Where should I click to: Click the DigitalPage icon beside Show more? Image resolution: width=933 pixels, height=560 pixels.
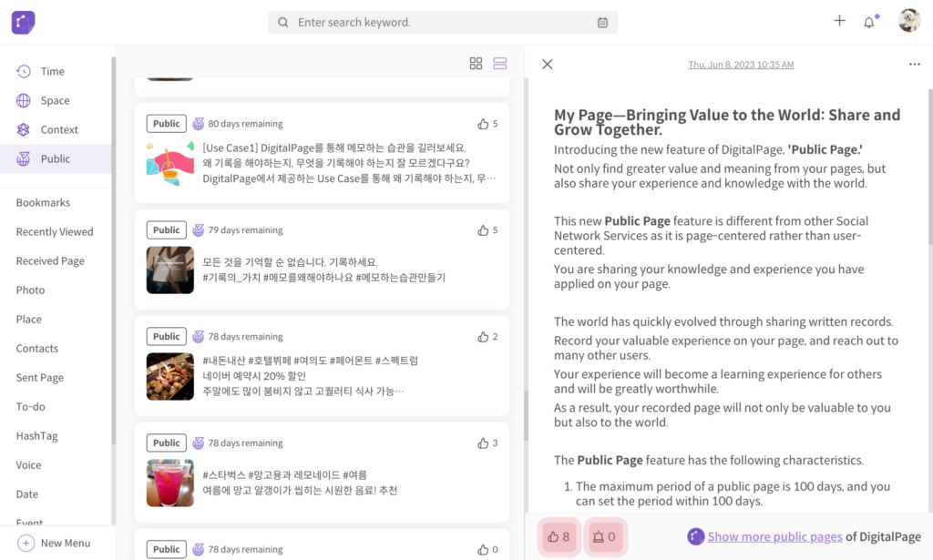[x=695, y=536]
